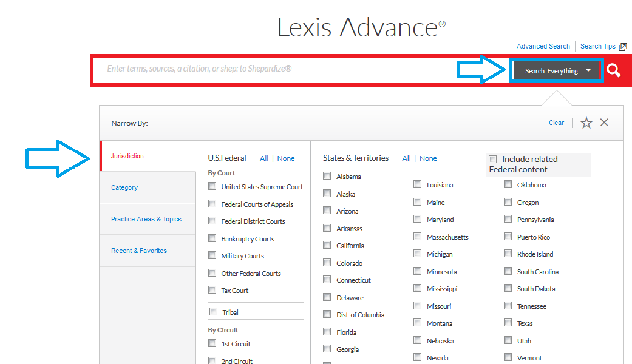Select the Jurisdiction tab
This screenshot has width=632, height=364.
[x=127, y=156]
